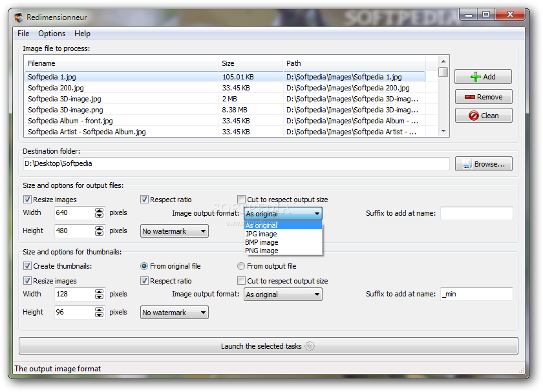This screenshot has width=543, height=392.
Task: Open the thumbnails watermark dropdown
Action: click(x=174, y=313)
